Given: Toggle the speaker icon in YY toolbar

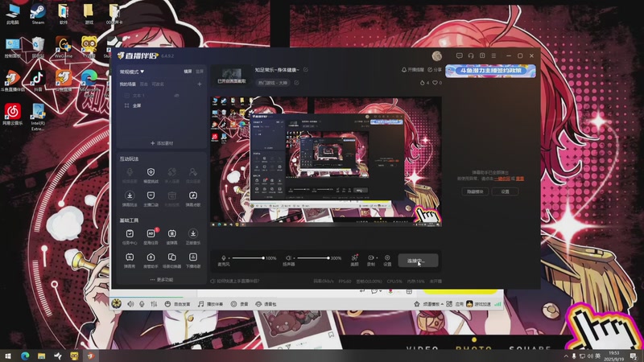Looking at the screenshot, I should [130, 304].
